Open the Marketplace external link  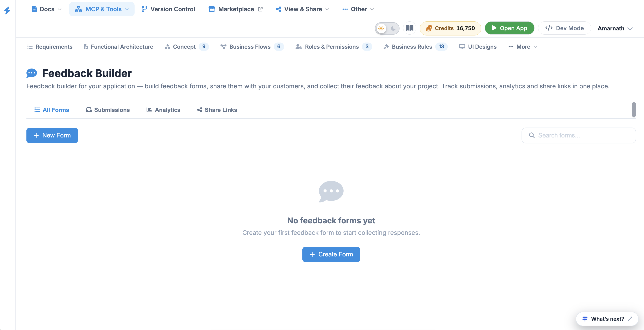tap(235, 9)
